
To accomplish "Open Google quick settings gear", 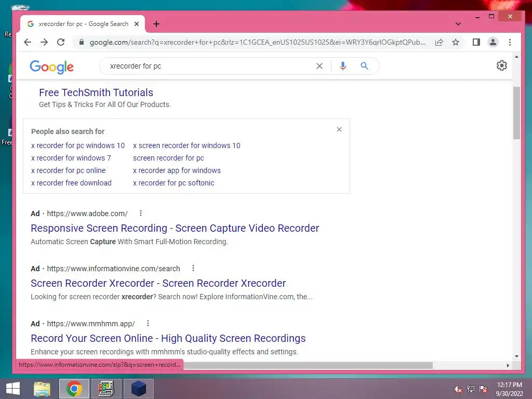I will point(502,65).
